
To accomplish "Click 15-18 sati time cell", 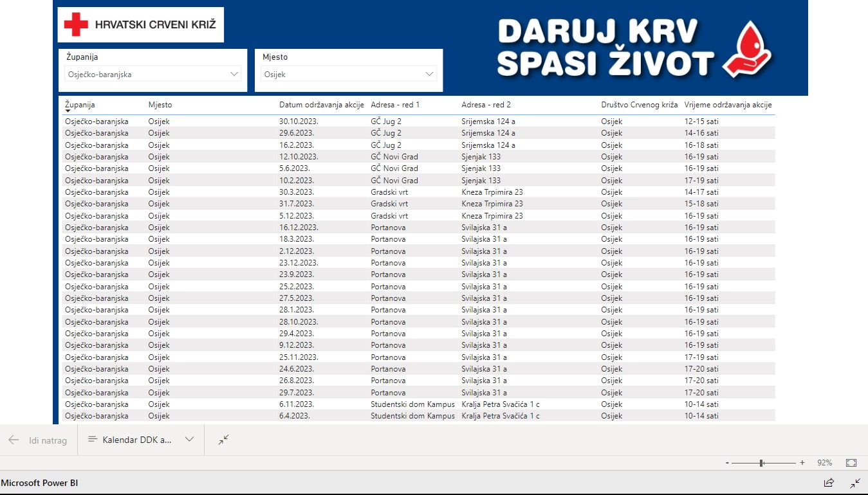I will point(701,204).
